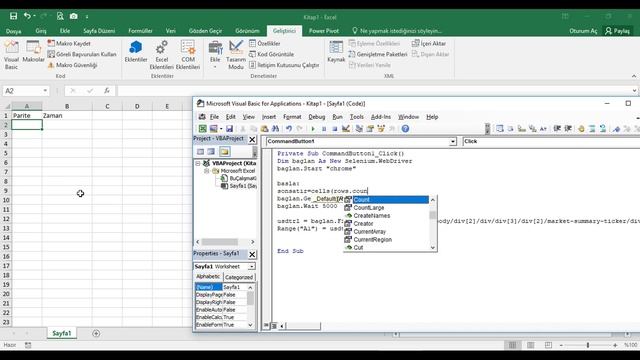Open the Eklentiler add-ins icon
Viewport: 640px width, 360px height.
136,52
